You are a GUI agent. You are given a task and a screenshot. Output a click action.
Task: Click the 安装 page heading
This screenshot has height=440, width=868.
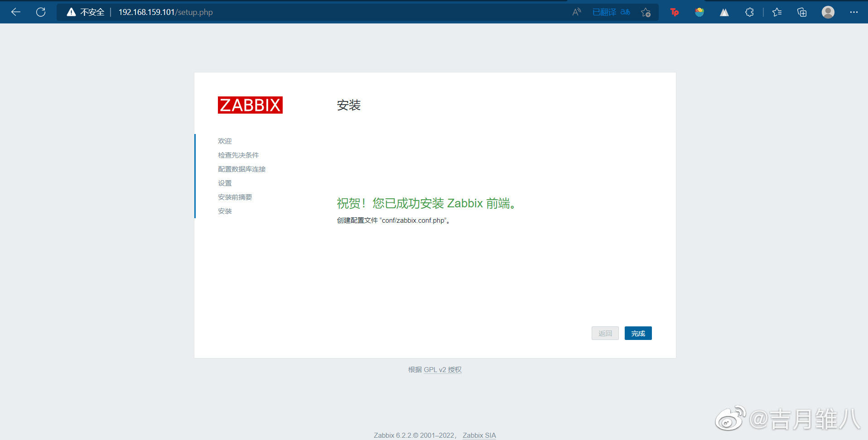point(349,105)
